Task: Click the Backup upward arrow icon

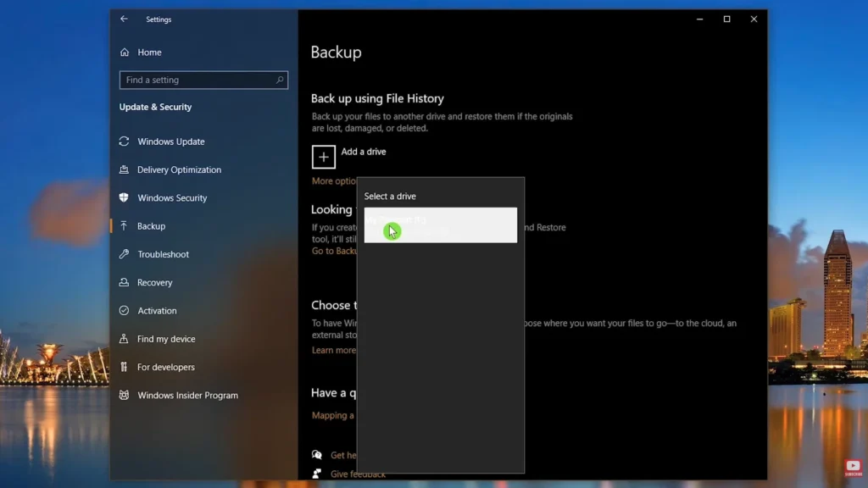Action: pos(124,225)
